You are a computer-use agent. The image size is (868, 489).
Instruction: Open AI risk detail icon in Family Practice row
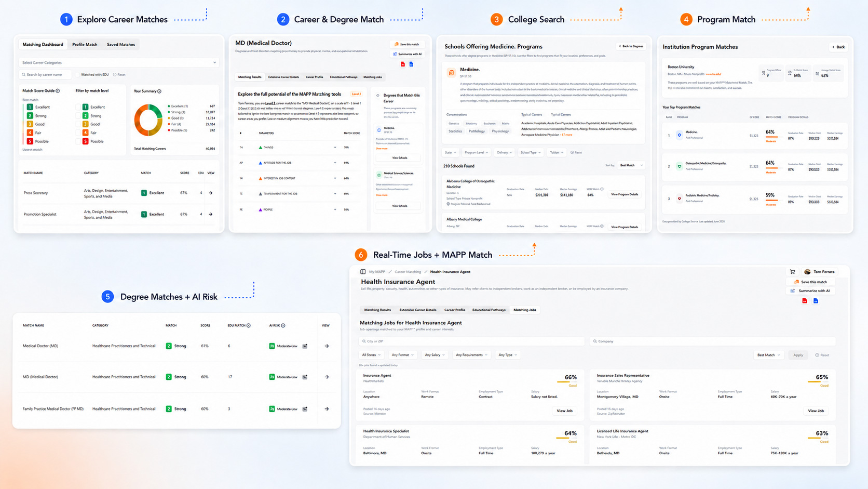(x=305, y=409)
